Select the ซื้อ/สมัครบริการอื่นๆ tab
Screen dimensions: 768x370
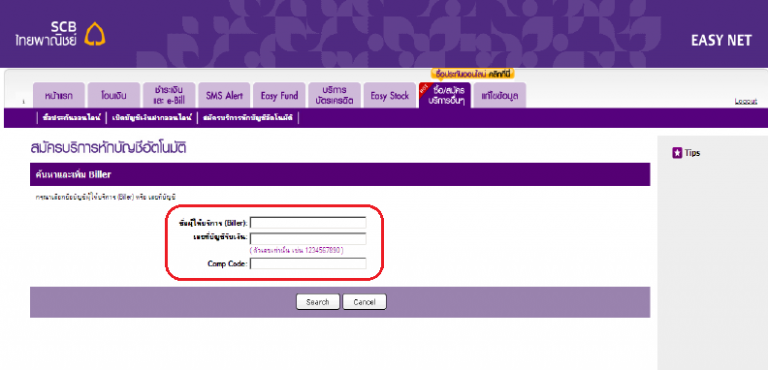(445, 96)
